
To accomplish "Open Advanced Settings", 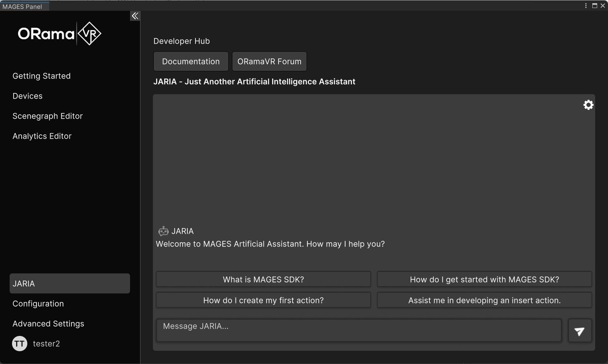I will point(48,324).
